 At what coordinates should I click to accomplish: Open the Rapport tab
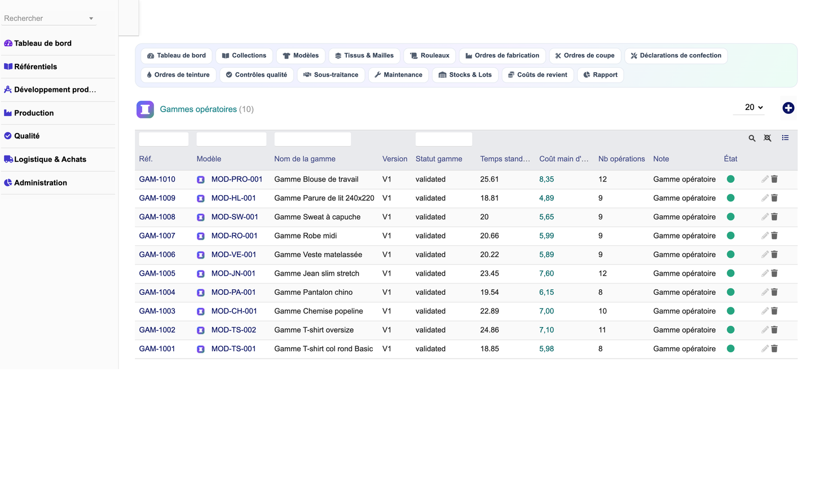(600, 75)
